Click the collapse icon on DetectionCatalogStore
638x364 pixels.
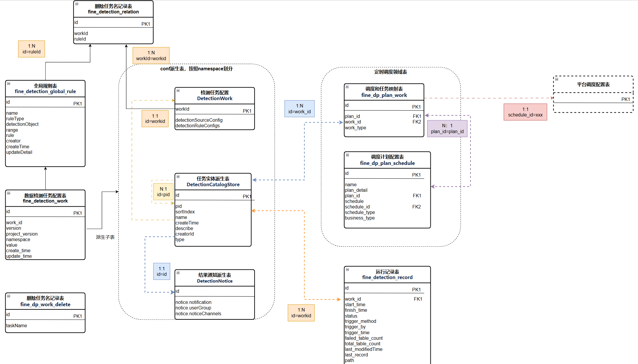pos(178,176)
